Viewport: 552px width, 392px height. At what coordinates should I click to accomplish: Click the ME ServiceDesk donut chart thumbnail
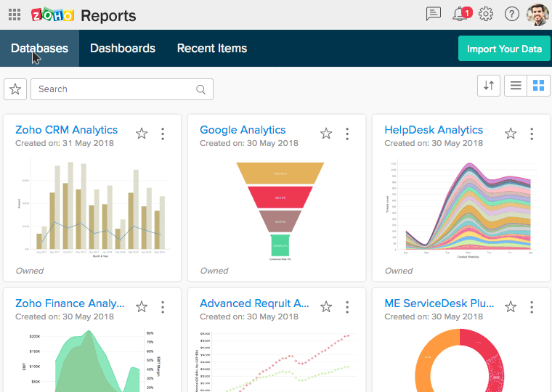(460, 360)
